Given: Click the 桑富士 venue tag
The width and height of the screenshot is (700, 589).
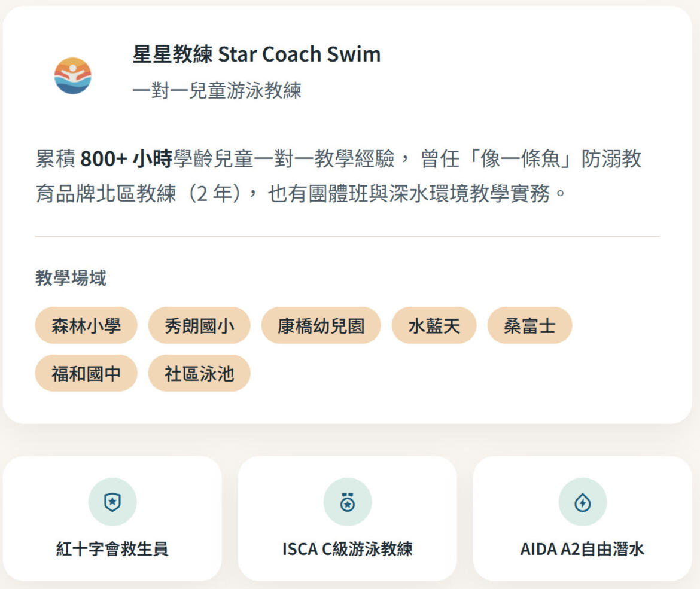Looking at the screenshot, I should coord(529,326).
